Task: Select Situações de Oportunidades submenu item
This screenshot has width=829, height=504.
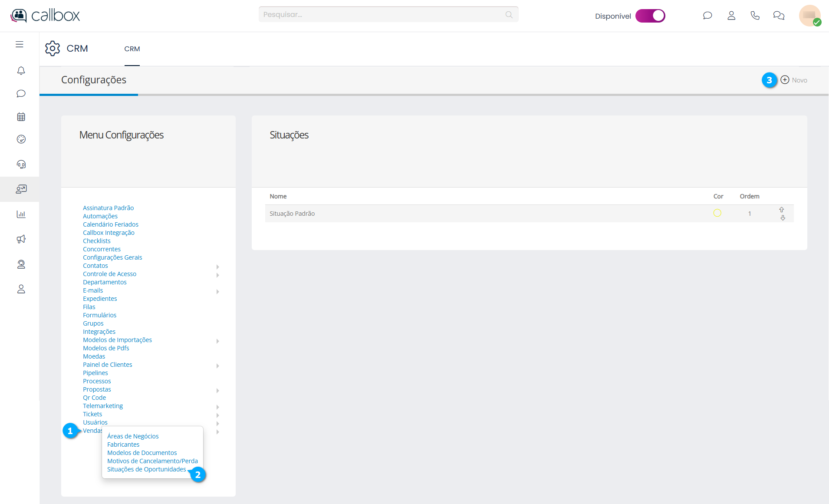Action: click(146, 469)
